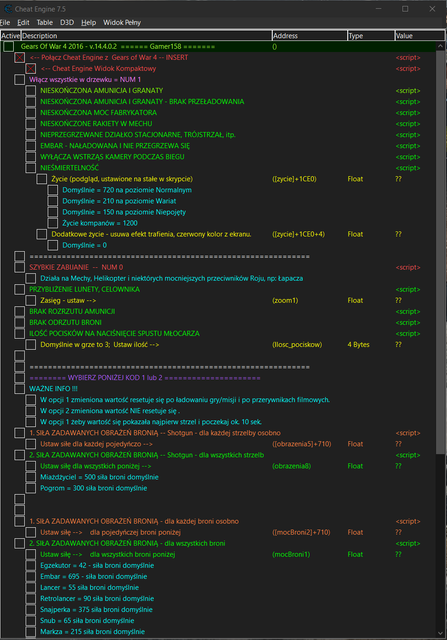Select Snajperka = 375 row

[96, 609]
